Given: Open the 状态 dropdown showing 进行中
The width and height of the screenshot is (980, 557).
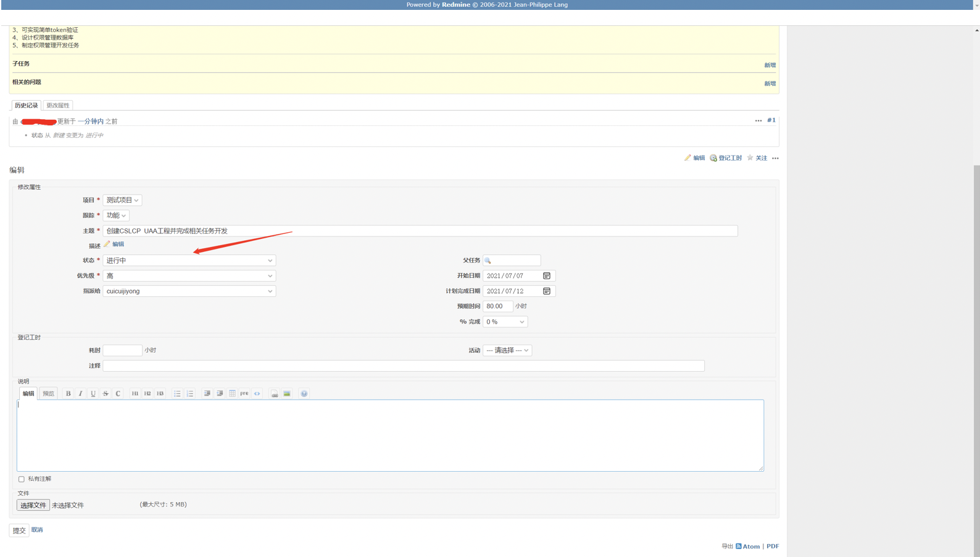Looking at the screenshot, I should pyautogui.click(x=189, y=261).
